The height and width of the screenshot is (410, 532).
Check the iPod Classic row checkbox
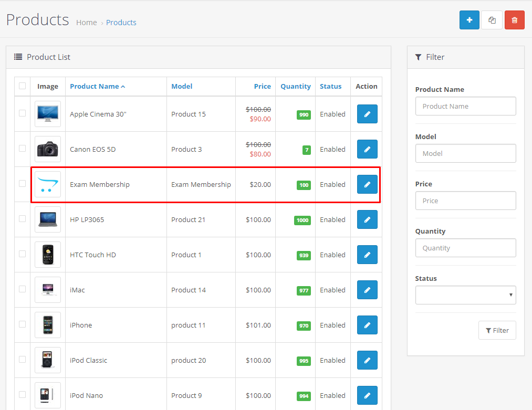point(23,360)
